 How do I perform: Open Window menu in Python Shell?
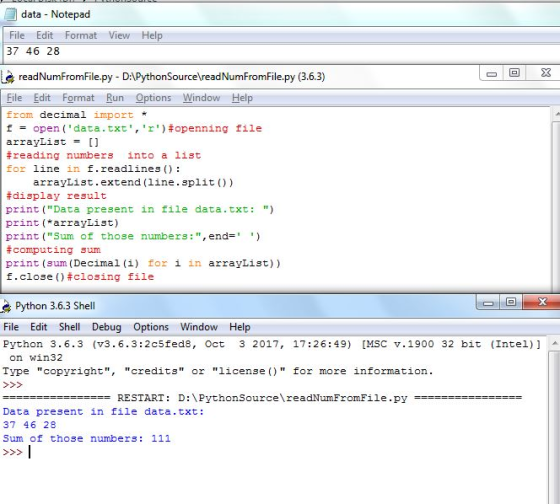coord(199,327)
